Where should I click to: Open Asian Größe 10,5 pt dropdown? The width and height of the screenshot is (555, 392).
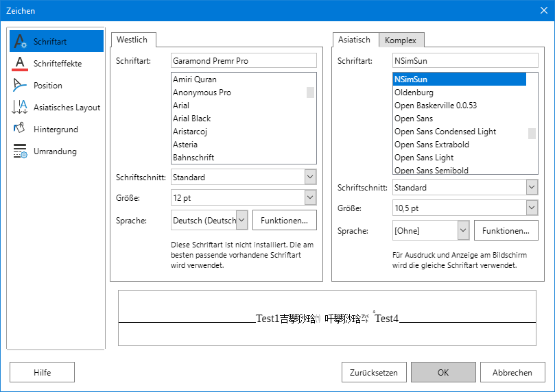point(531,208)
